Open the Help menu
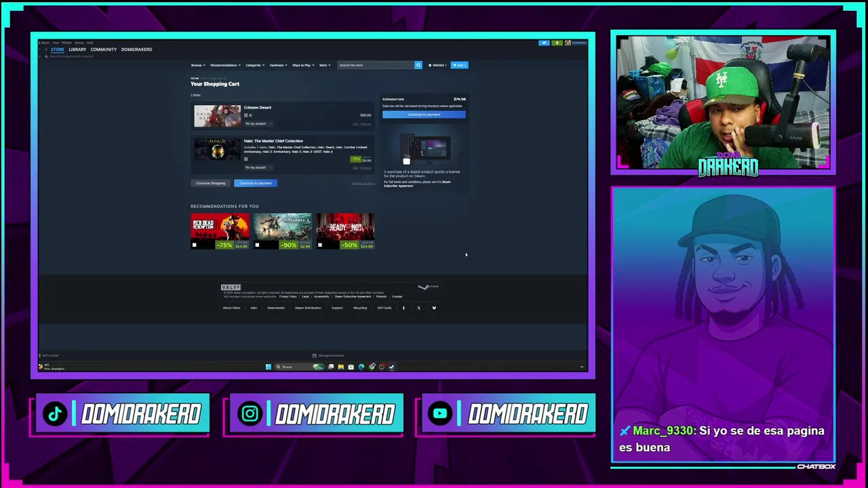The image size is (868, 488). (90, 43)
